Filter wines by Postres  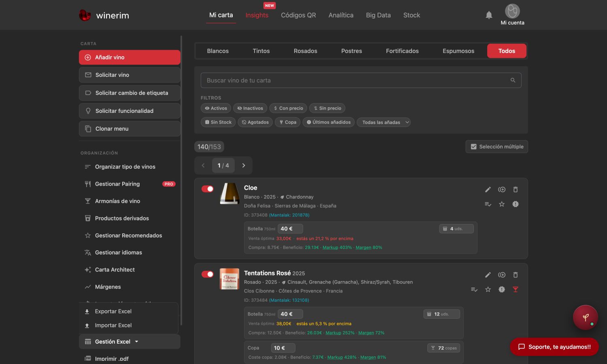[352, 51]
